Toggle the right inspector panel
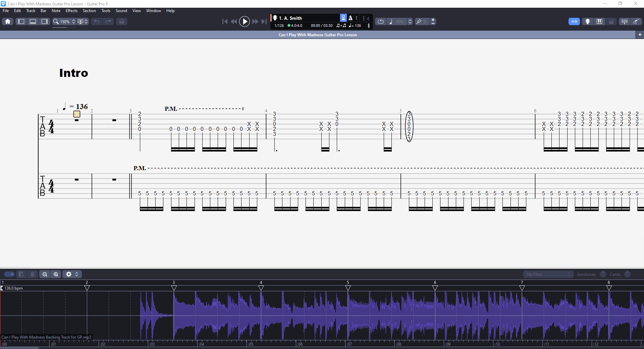644x349 pixels. pos(44,21)
